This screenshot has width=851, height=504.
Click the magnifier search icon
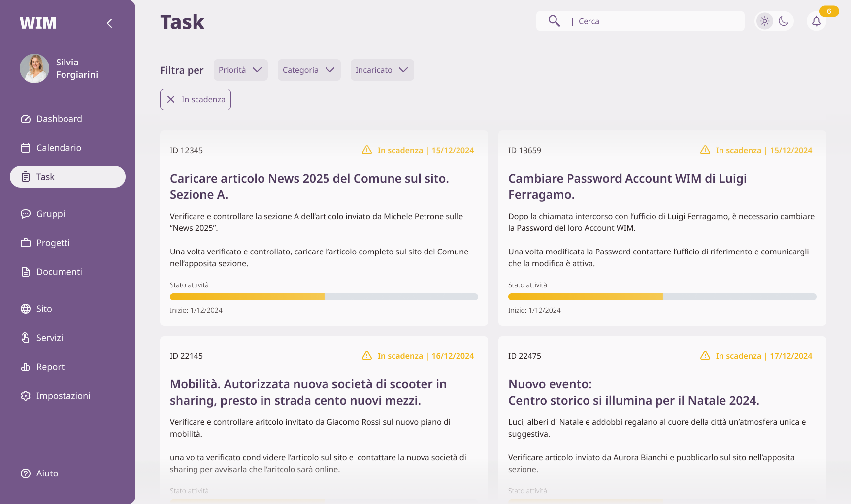(554, 21)
